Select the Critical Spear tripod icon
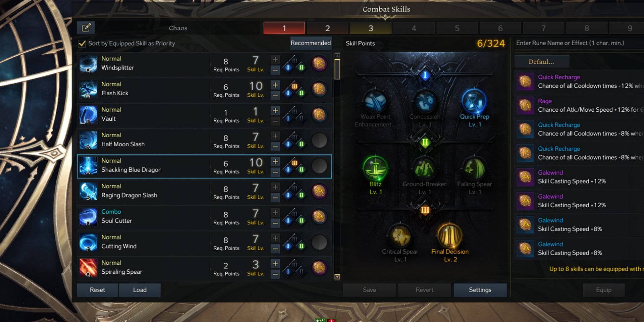The height and width of the screenshot is (322, 644). pyautogui.click(x=400, y=236)
